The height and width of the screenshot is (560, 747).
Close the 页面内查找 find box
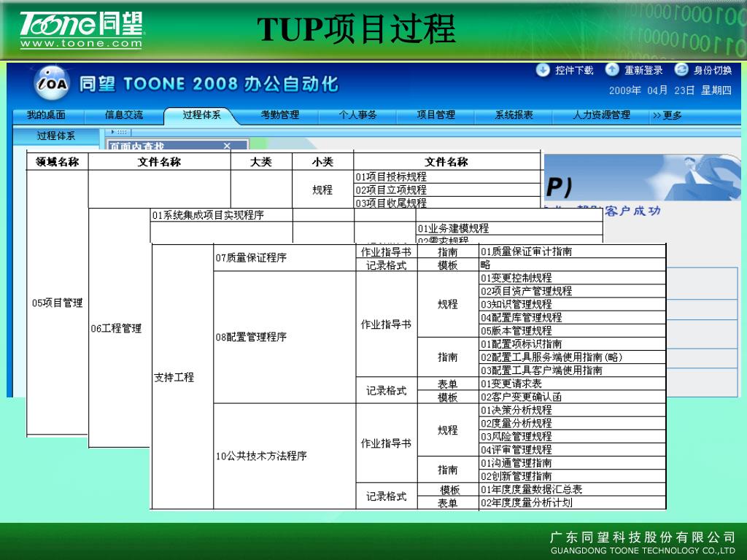pos(227,146)
